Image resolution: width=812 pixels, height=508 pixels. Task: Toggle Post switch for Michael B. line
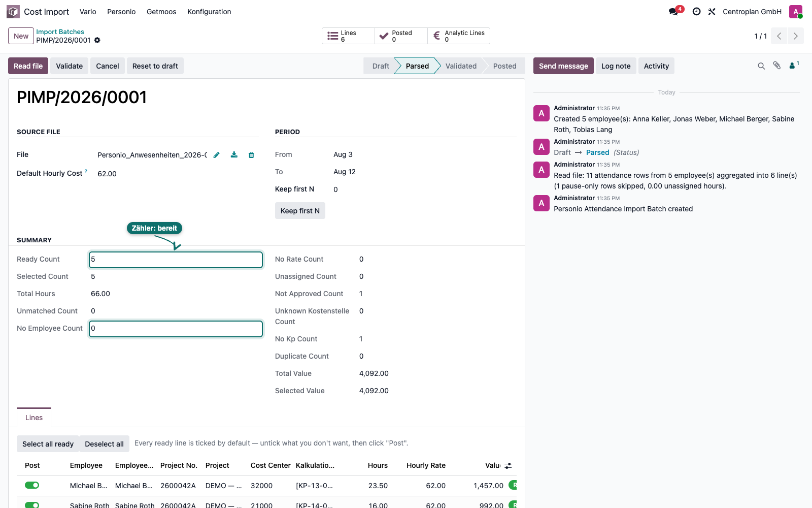pyautogui.click(x=32, y=485)
